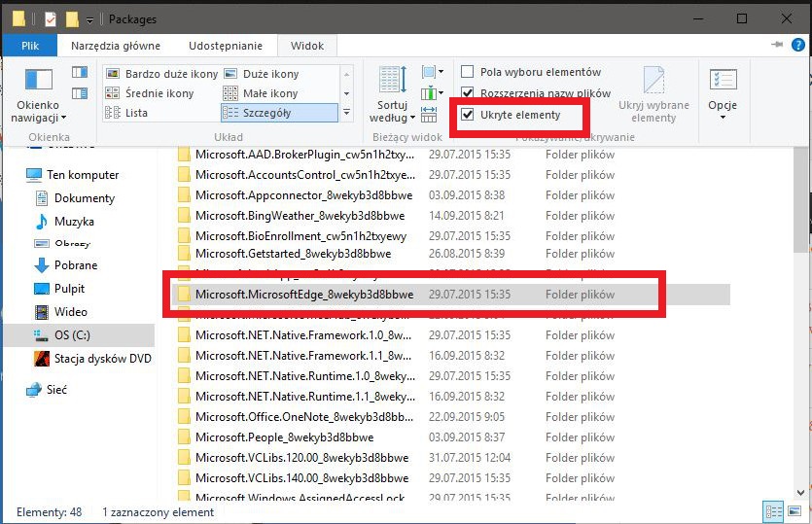Open the Plik menu tab
This screenshot has width=812, height=524.
pos(30,46)
